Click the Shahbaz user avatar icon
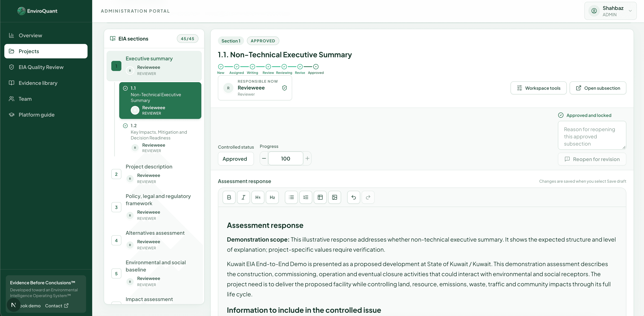644x316 pixels. pos(594,11)
